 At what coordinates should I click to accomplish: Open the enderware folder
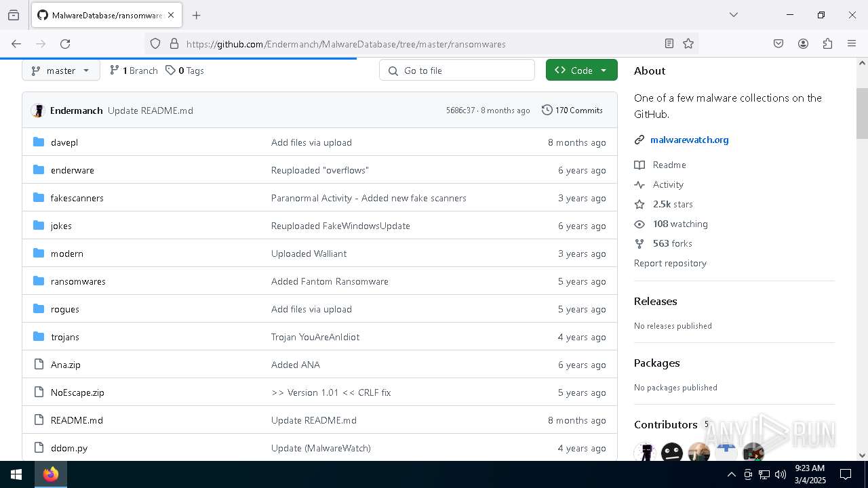click(x=73, y=170)
